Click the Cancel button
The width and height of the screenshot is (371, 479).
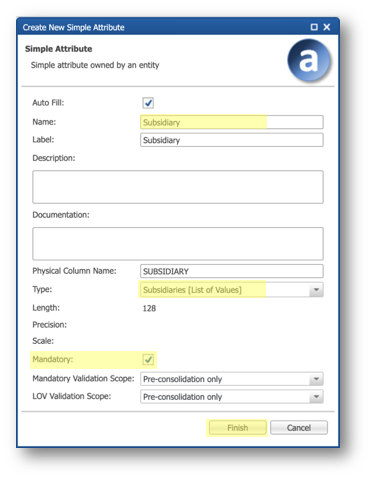299,428
